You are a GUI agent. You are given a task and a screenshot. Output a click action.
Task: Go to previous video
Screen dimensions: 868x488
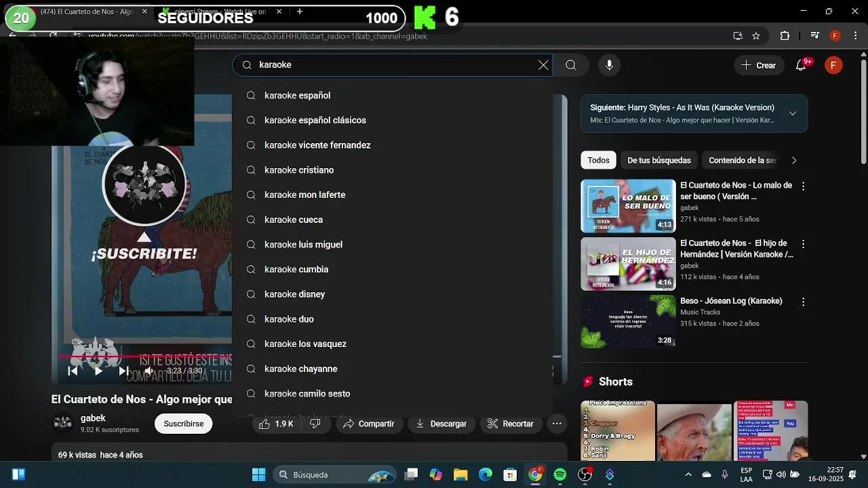[73, 371]
